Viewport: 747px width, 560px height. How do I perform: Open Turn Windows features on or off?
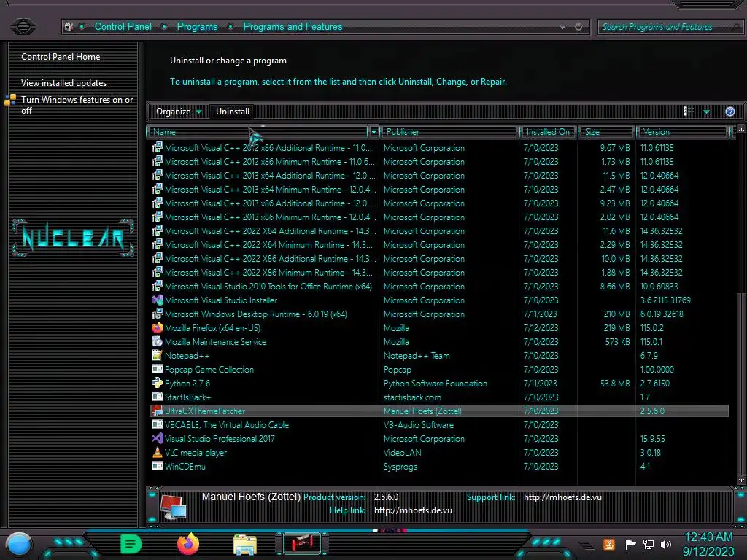coord(77,105)
